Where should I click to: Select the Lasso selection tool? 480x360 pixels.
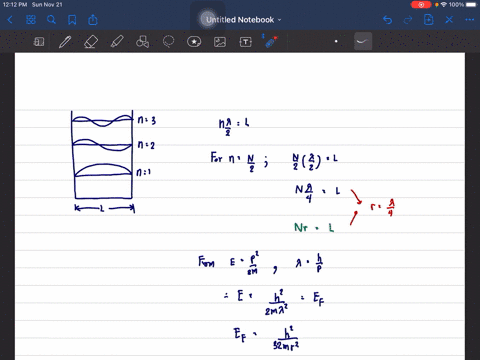168,42
